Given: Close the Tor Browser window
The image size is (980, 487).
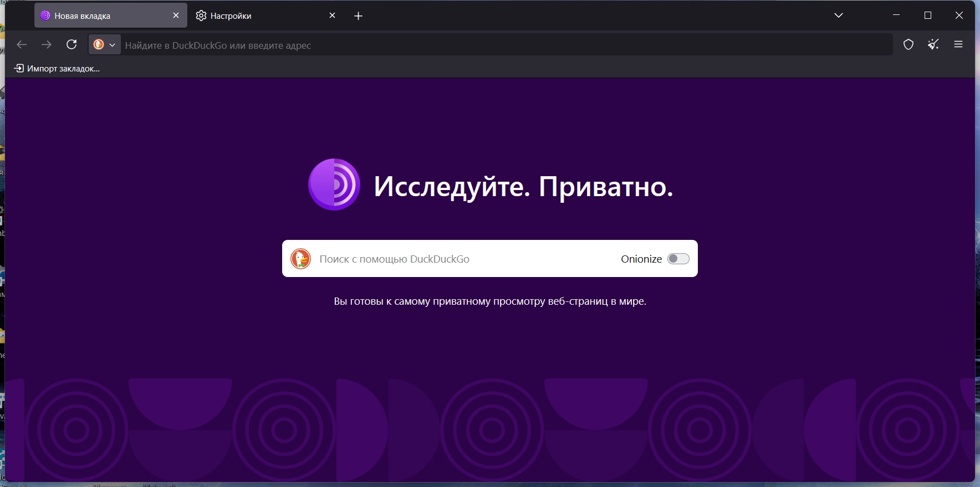Looking at the screenshot, I should tap(959, 16).
